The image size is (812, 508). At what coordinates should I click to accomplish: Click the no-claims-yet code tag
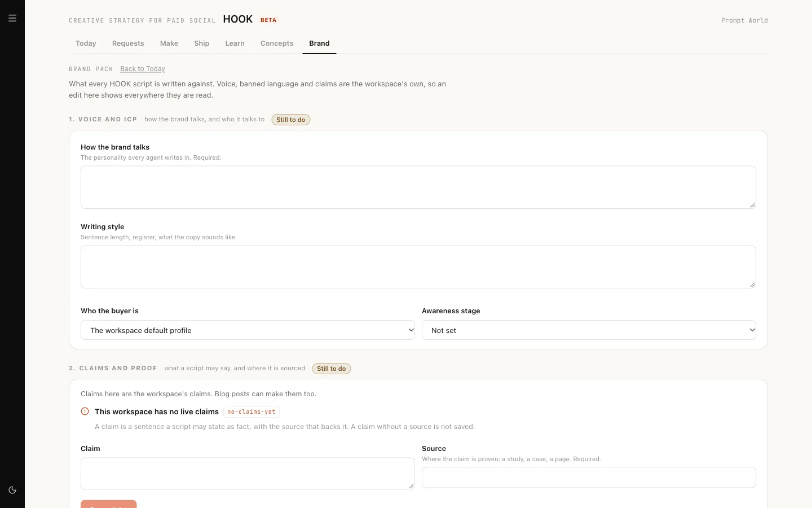tap(251, 412)
